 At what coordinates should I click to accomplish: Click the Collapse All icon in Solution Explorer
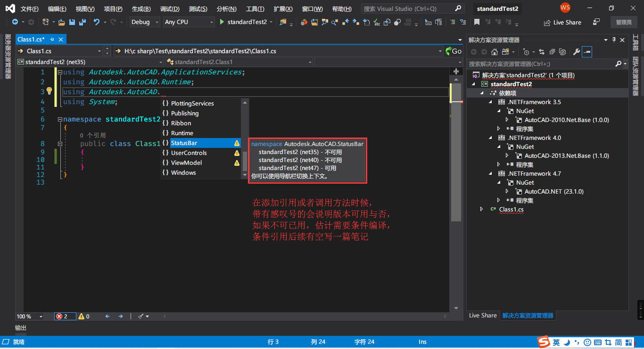click(x=552, y=52)
